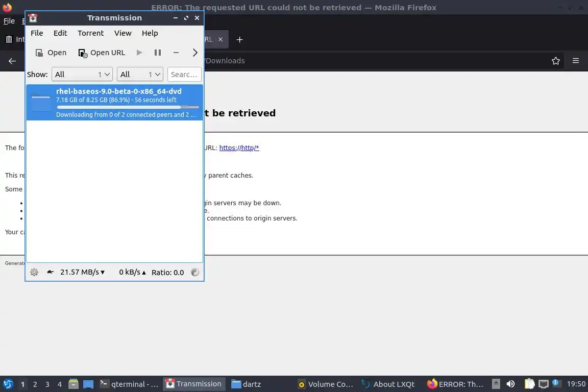588x392 pixels.
Task: Start the torrent with the play icon
Action: [139, 53]
